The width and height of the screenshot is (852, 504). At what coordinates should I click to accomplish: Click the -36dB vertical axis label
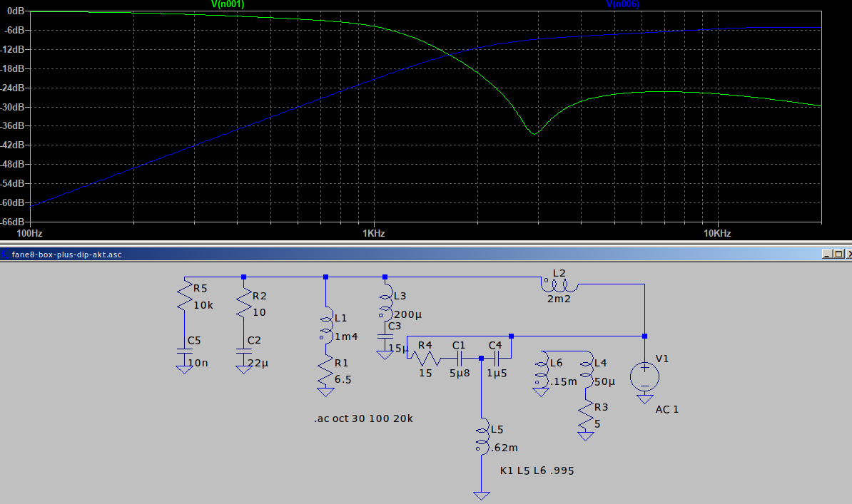click(15, 125)
